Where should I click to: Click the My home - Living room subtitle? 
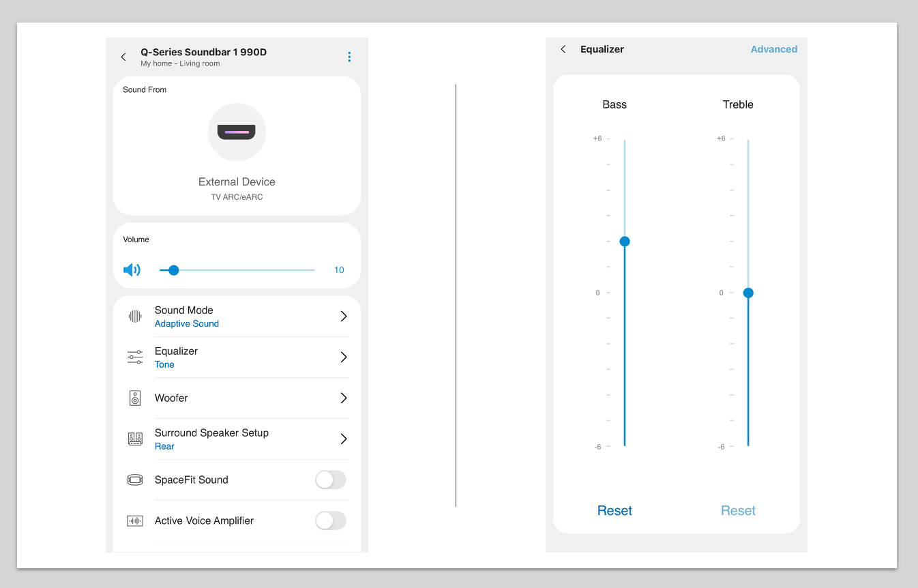(180, 64)
